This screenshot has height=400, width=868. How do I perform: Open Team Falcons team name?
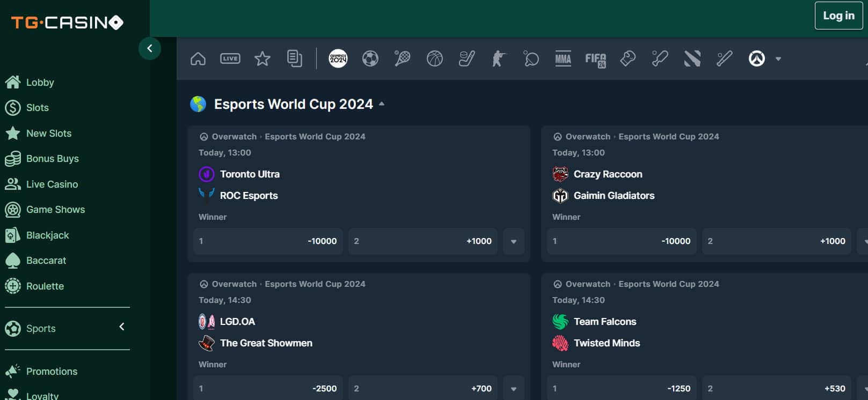tap(605, 322)
